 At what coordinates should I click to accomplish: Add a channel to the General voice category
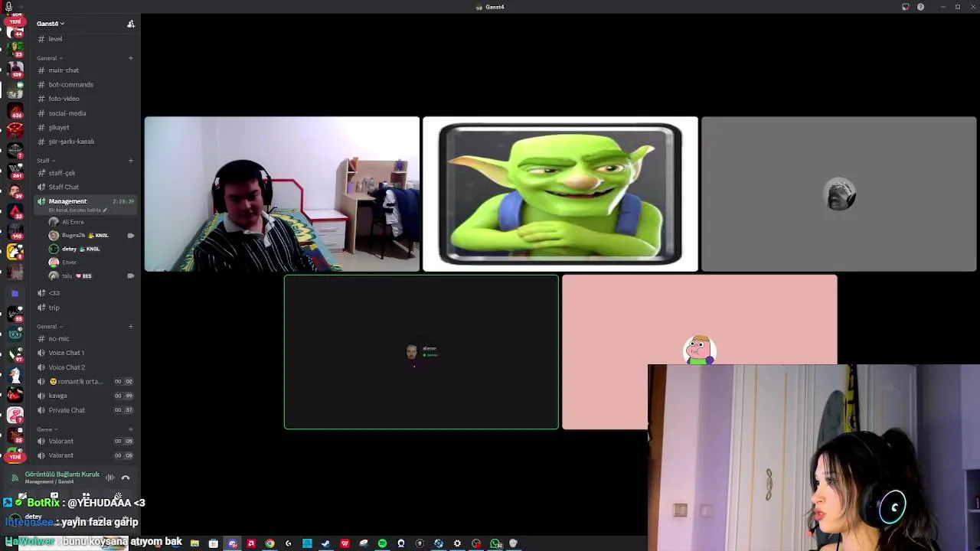point(131,327)
